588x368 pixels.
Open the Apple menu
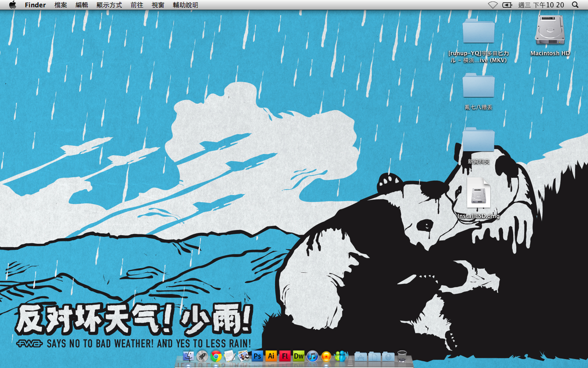click(12, 5)
